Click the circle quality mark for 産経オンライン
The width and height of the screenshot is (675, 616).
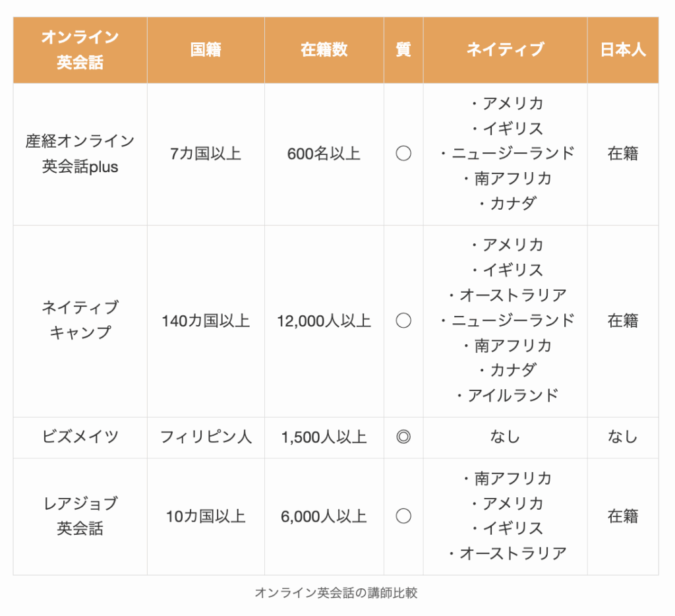coord(403,154)
